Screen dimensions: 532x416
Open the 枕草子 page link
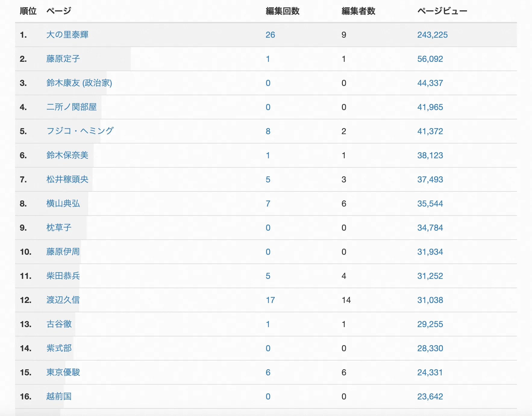59,228
